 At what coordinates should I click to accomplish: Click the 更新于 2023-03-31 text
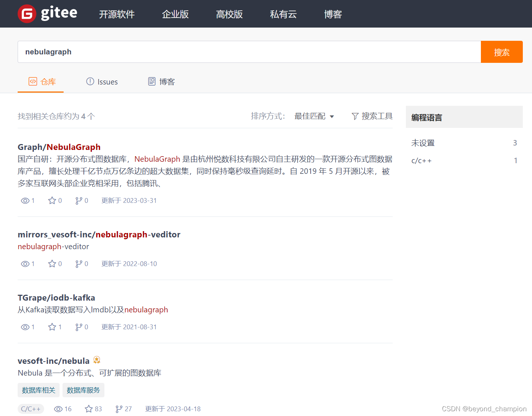[x=129, y=201]
